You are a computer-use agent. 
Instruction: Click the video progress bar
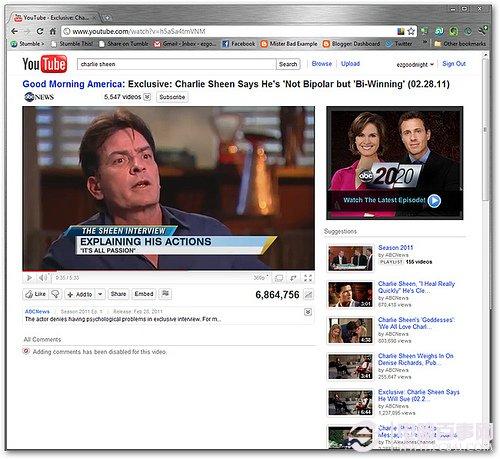168,270
